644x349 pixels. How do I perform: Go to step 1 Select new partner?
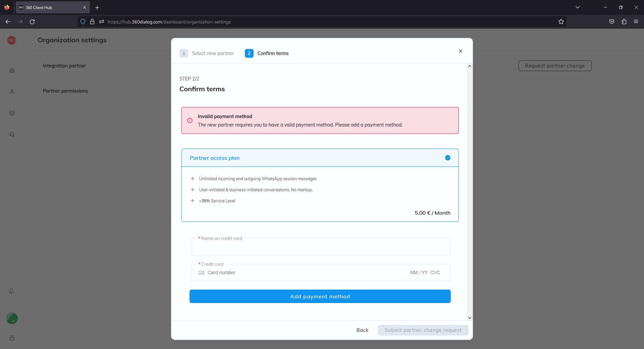(x=207, y=53)
